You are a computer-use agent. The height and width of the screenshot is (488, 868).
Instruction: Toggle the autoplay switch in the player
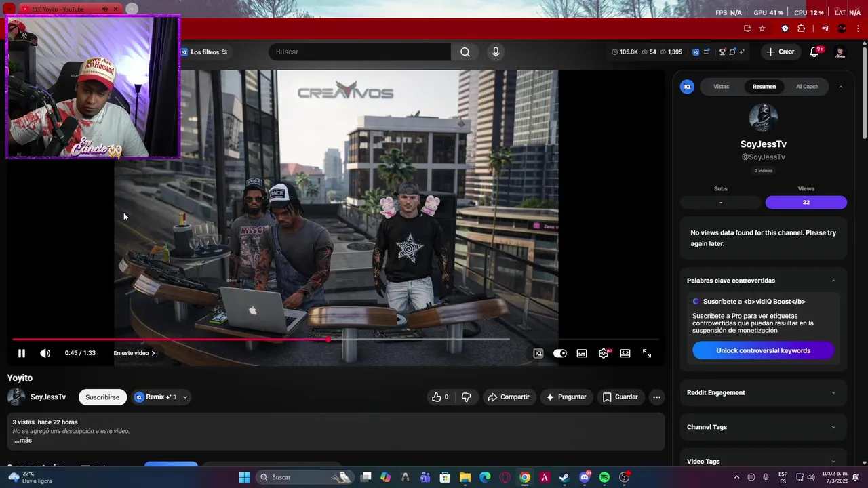click(559, 353)
